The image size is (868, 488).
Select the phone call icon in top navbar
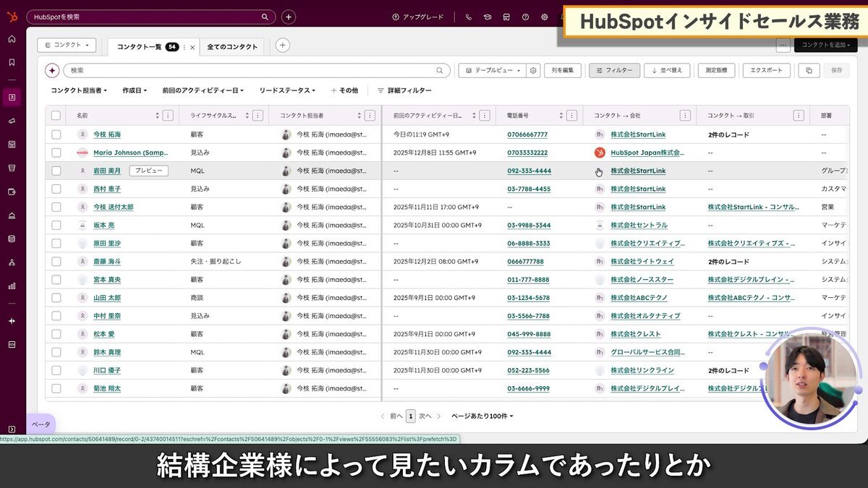(x=468, y=17)
